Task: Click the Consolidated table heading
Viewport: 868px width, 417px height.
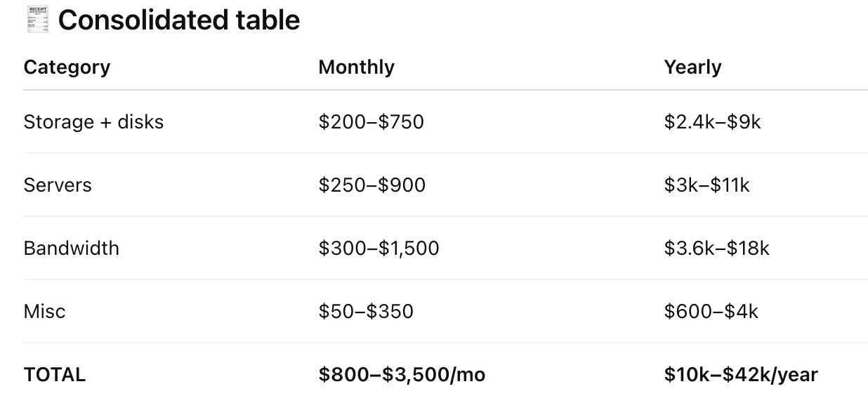Action: [x=178, y=20]
